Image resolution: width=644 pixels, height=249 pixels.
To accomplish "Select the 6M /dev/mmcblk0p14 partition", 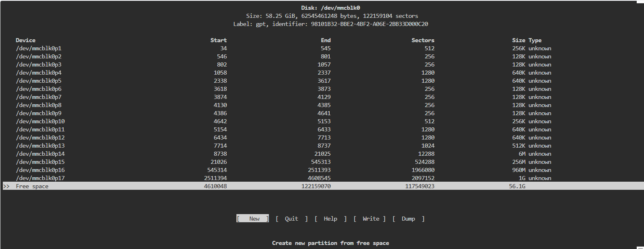I will pyautogui.click(x=40, y=154).
